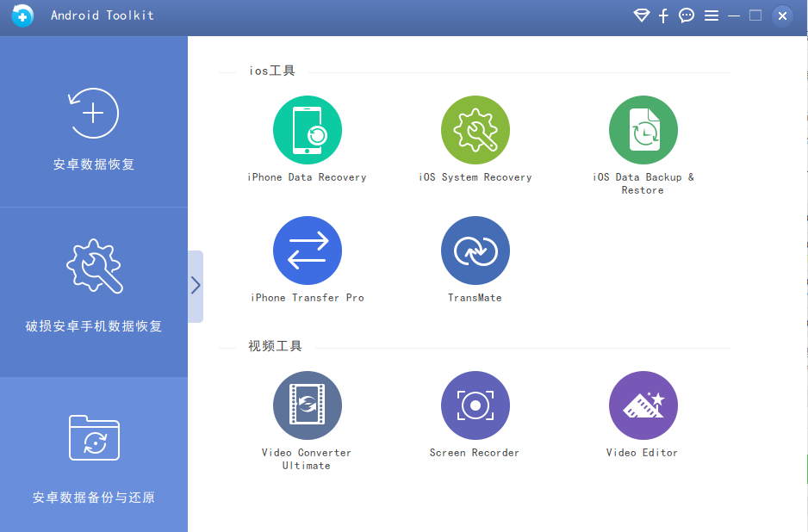Launch Video Converter Ultimate icon
The image size is (808, 532).
pos(307,405)
